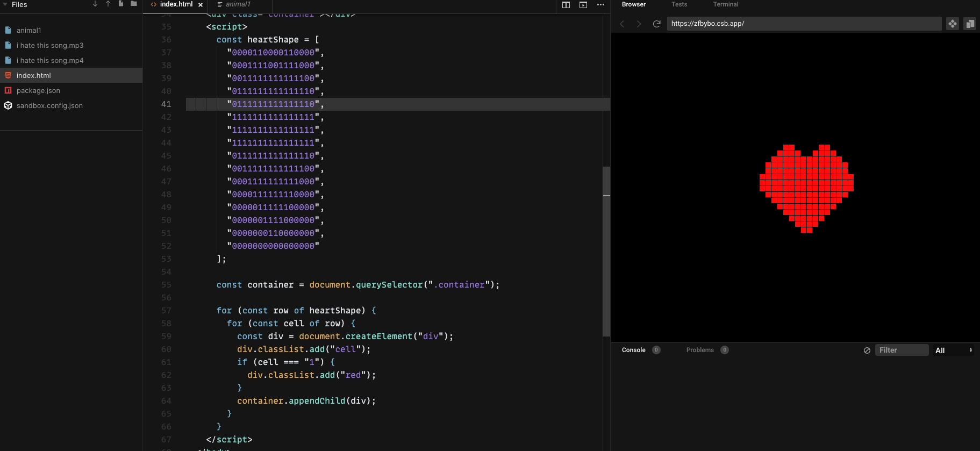Toggle the preview window icon

pyautogui.click(x=583, y=5)
